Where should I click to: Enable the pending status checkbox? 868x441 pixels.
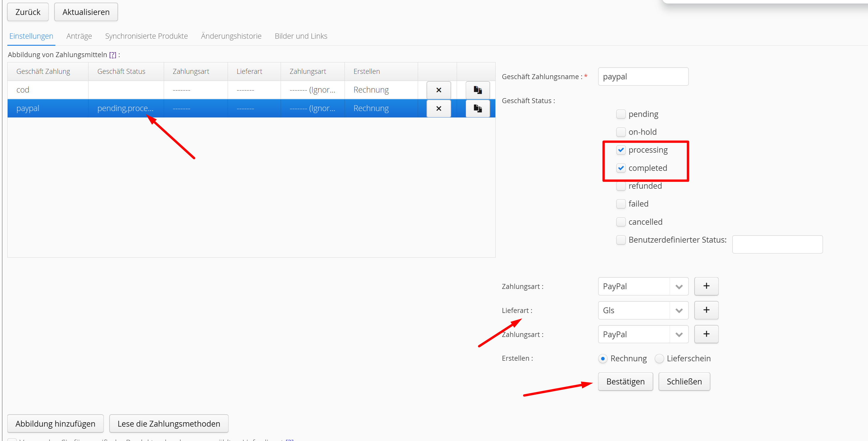(621, 114)
